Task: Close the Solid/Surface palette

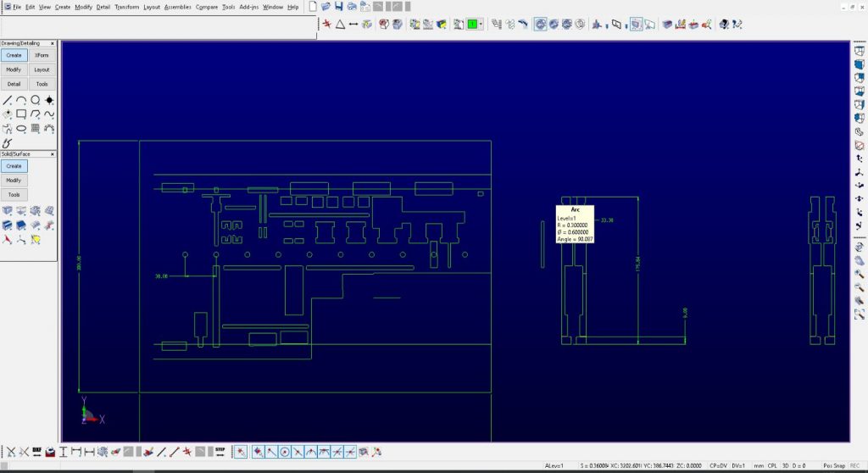Action: pyautogui.click(x=53, y=154)
